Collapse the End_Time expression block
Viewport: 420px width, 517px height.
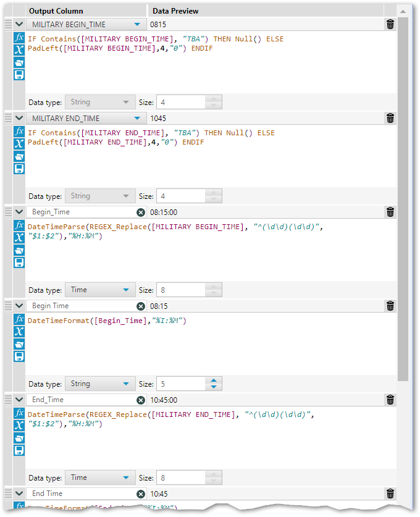click(x=19, y=400)
